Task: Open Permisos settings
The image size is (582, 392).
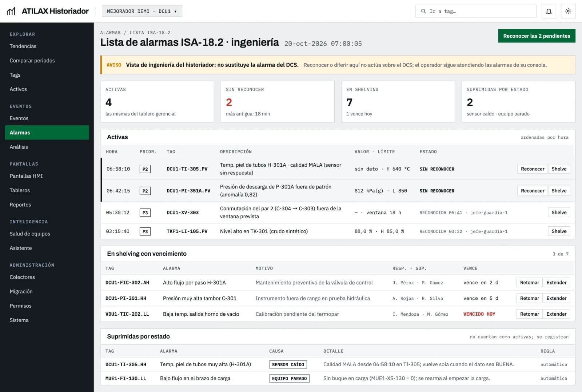Action: (x=47, y=306)
